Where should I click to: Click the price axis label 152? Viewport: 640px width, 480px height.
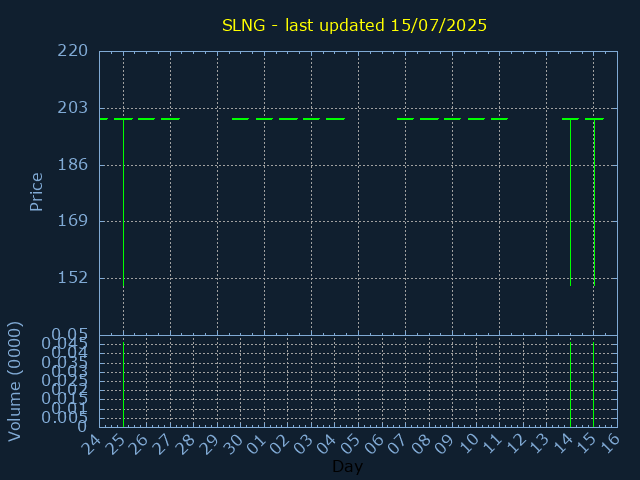coord(73,278)
